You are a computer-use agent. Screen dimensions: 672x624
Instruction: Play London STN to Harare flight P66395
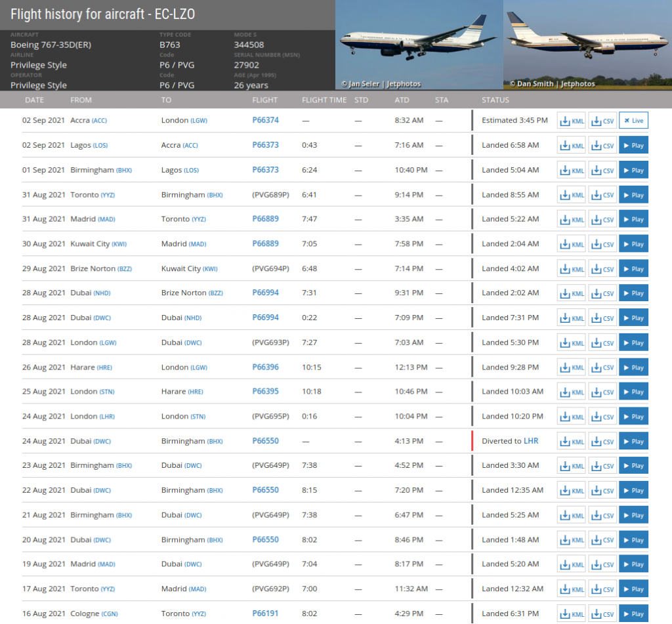tap(633, 392)
